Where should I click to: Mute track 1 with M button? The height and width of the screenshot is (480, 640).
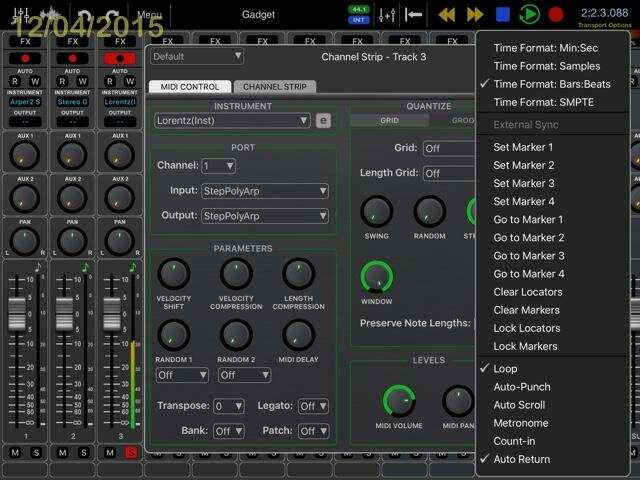click(15, 452)
